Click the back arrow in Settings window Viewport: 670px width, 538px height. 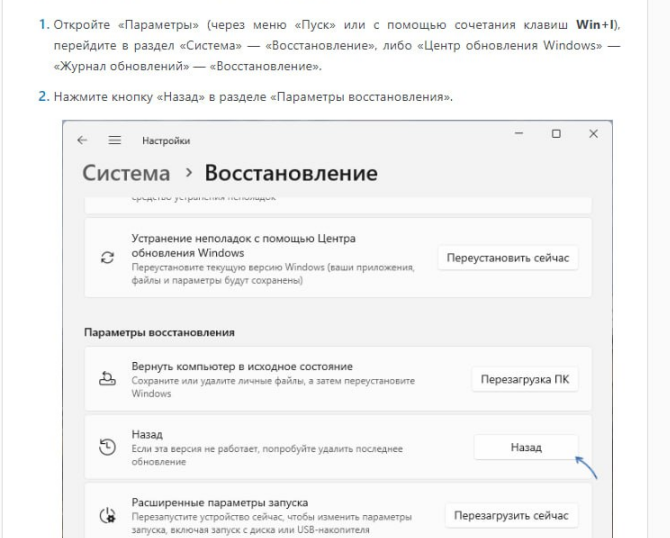[82, 141]
